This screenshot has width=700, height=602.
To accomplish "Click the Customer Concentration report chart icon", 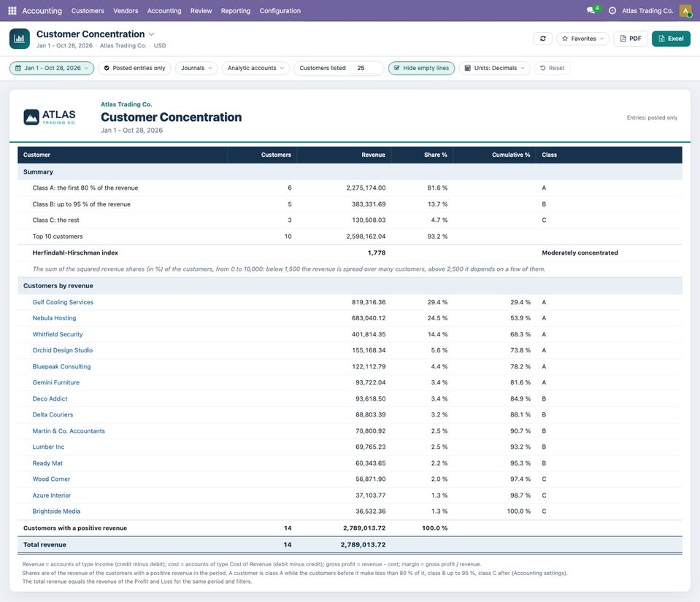I will (x=20, y=39).
